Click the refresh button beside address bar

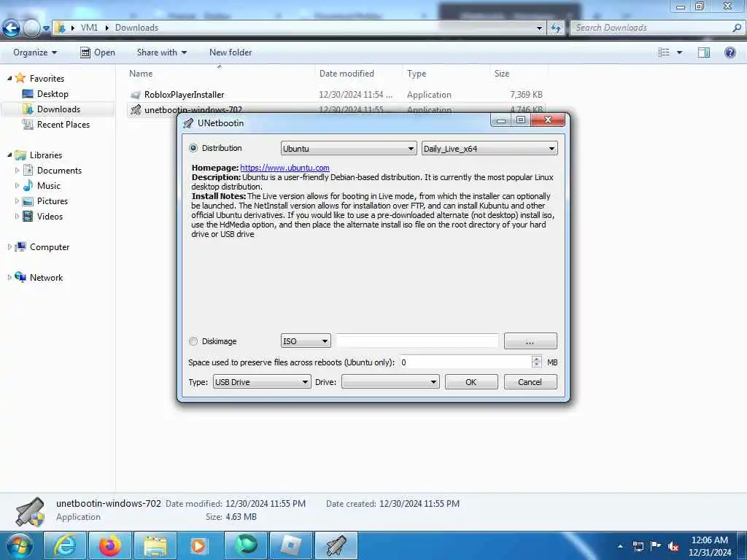click(555, 28)
